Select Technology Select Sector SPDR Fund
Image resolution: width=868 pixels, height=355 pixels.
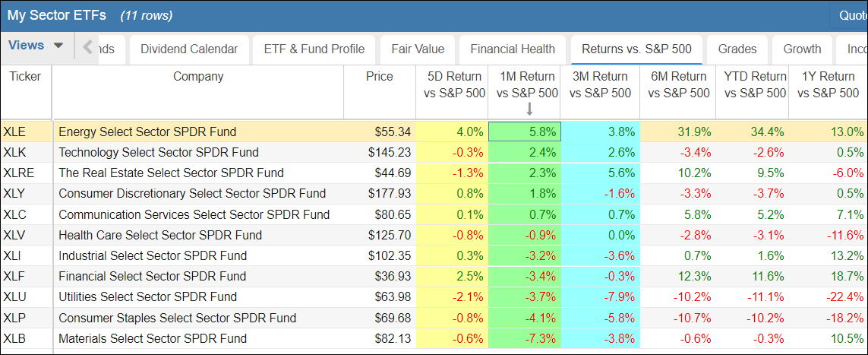point(158,152)
